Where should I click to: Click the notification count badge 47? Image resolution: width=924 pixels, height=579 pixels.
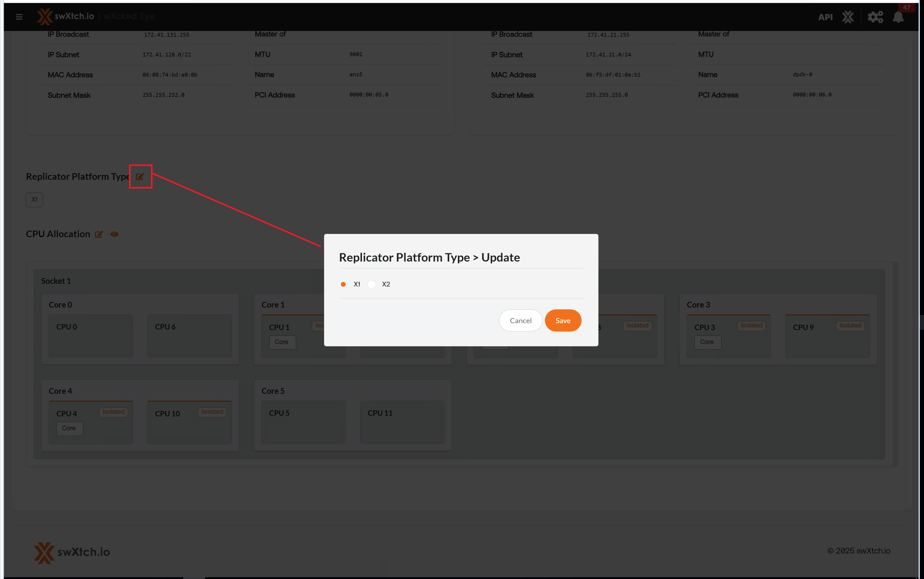[906, 7]
